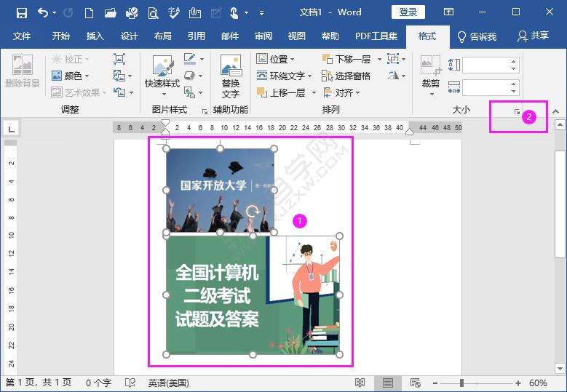Run spelling and grammar check icon
This screenshot has width=567, height=392.
coord(174,13)
